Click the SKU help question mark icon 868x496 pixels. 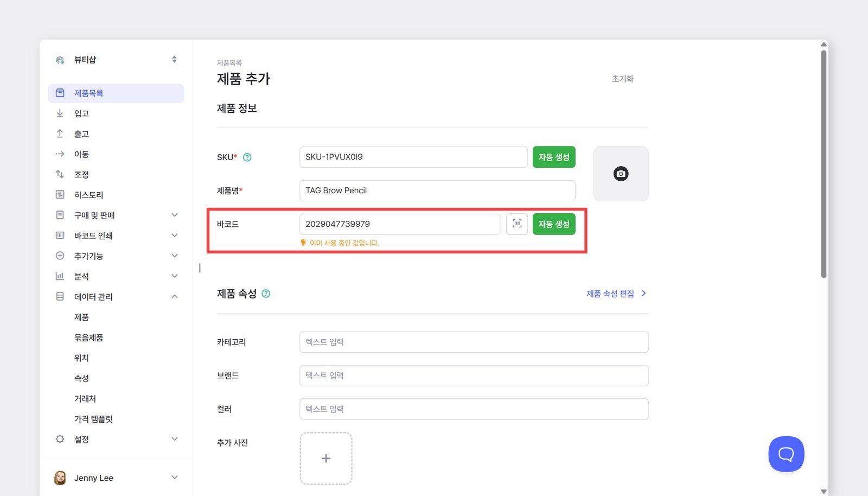tap(247, 157)
